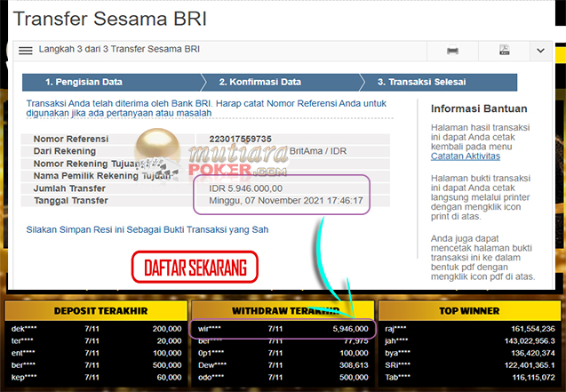This screenshot has width=566, height=392.
Task: Click the Informasi Bantuan heading
Action: point(479,108)
